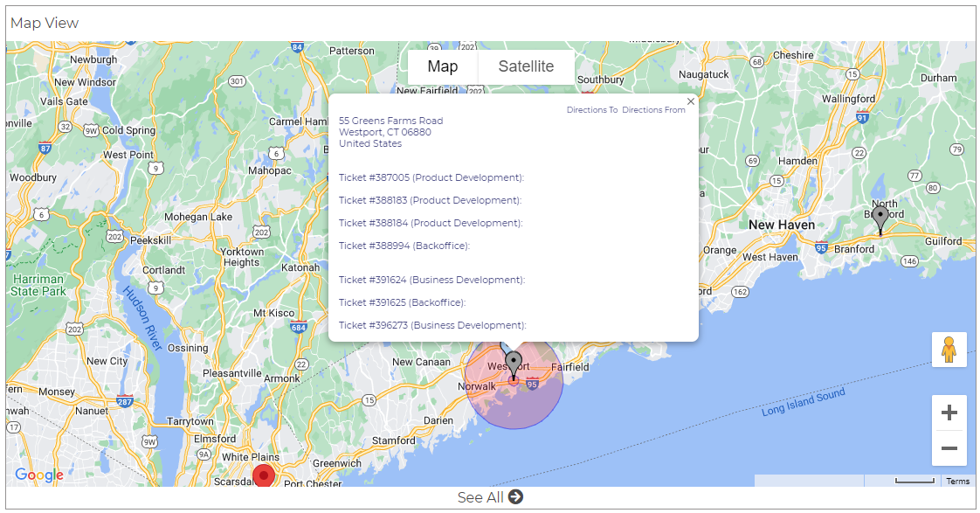The image size is (980, 513).
Task: Click the gray pin in Westport
Action: coord(513,366)
